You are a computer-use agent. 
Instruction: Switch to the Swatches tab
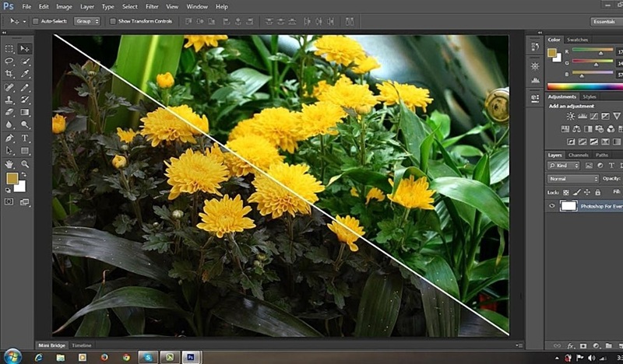[x=577, y=40]
